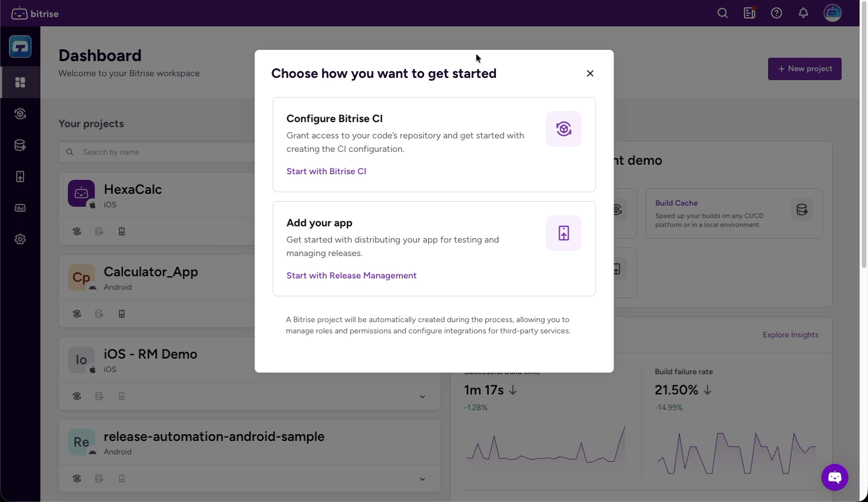Click the Build failure rate chart

736,453
